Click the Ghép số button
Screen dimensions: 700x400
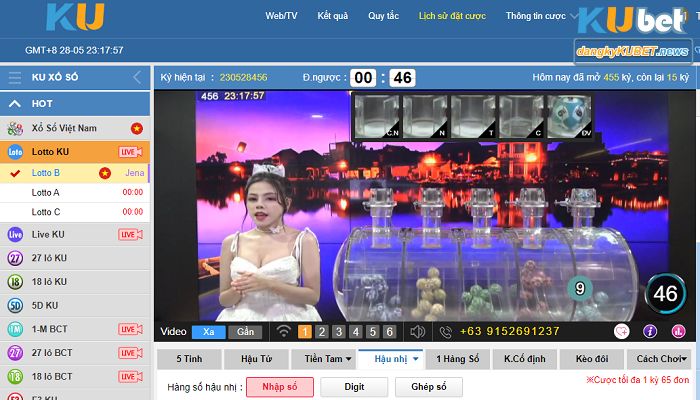(x=429, y=387)
